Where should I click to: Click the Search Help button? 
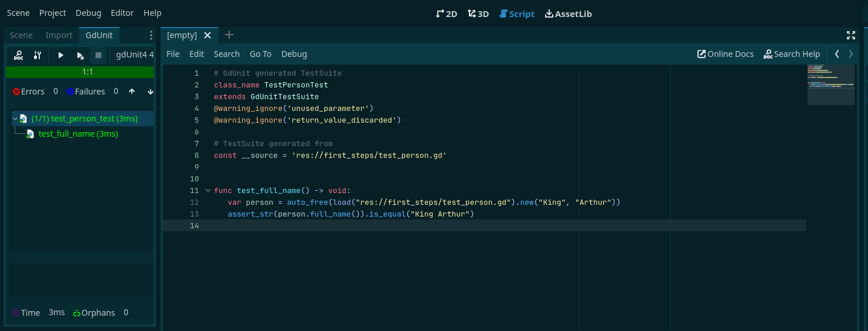(791, 54)
